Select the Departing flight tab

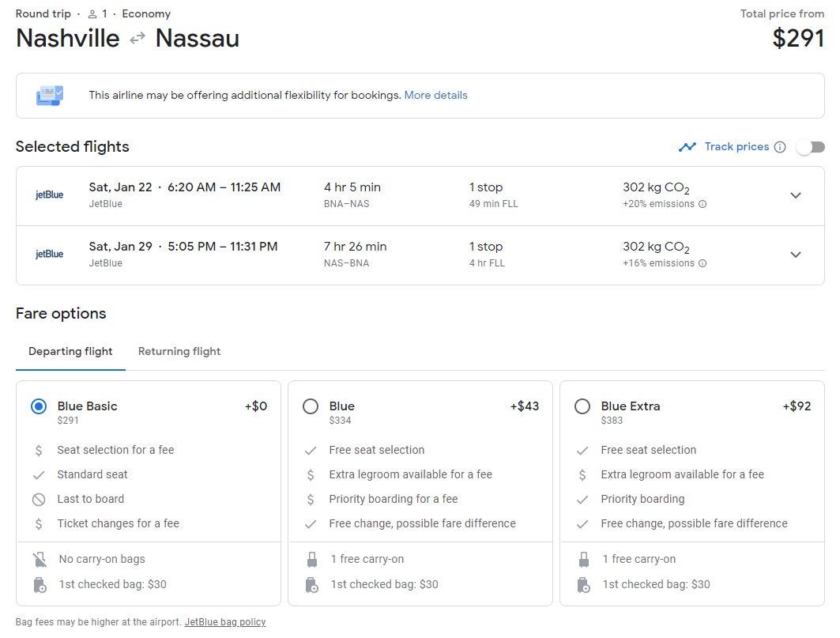[70, 352]
